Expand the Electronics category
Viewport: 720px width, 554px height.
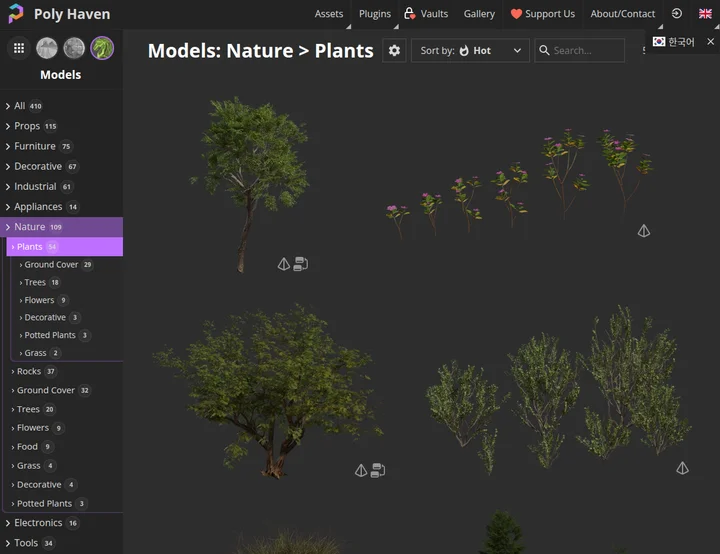point(38,523)
